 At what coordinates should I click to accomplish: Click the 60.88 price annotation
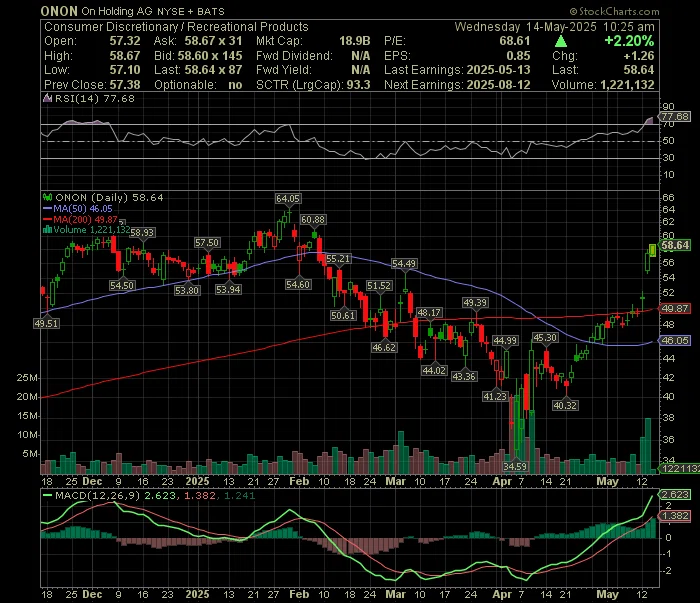click(x=313, y=220)
